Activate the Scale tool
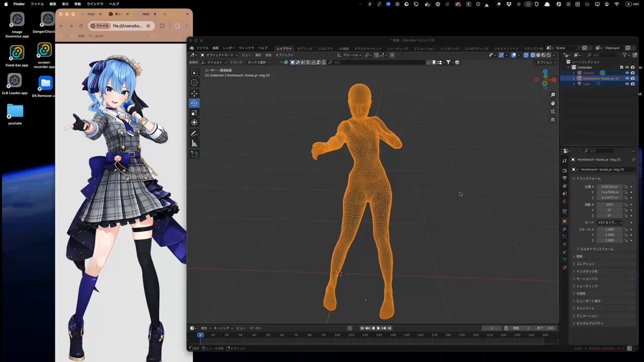 click(x=194, y=113)
